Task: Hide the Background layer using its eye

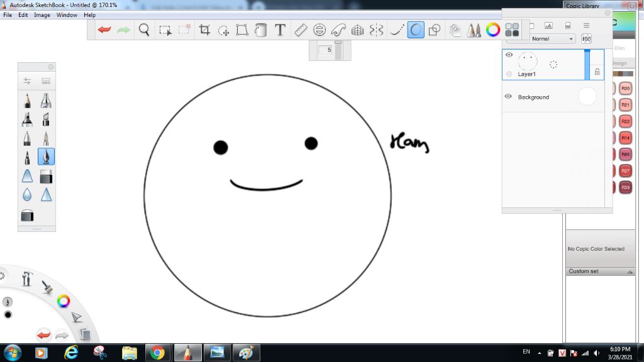Action: [508, 96]
